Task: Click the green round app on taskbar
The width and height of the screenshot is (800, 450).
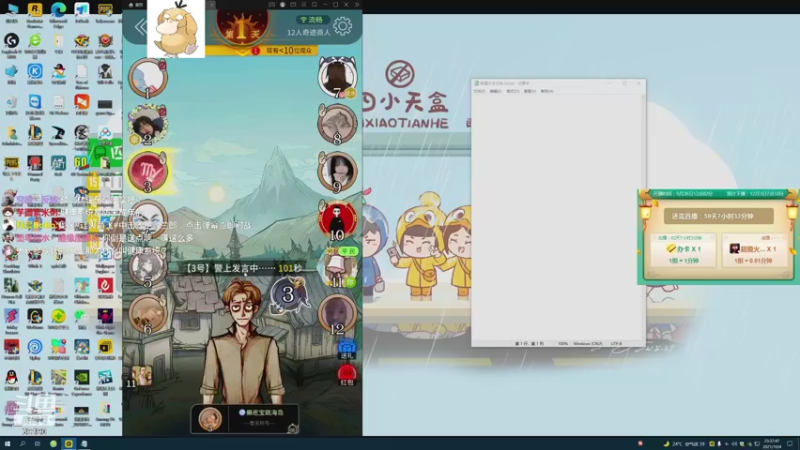Action: [53, 444]
